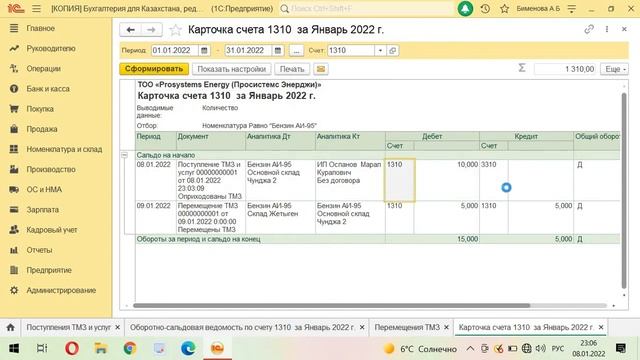Click the Сформировать button

(x=154, y=69)
